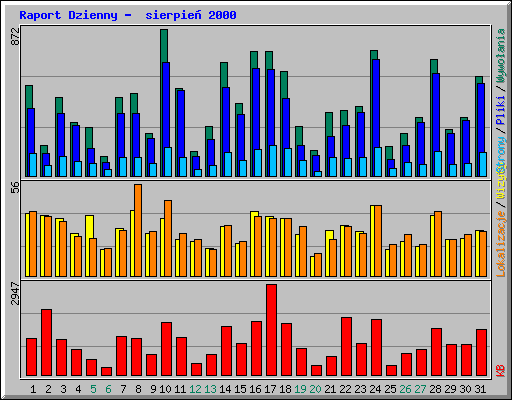
Task: Click the 2947 scale value label
Action: pos(15,293)
